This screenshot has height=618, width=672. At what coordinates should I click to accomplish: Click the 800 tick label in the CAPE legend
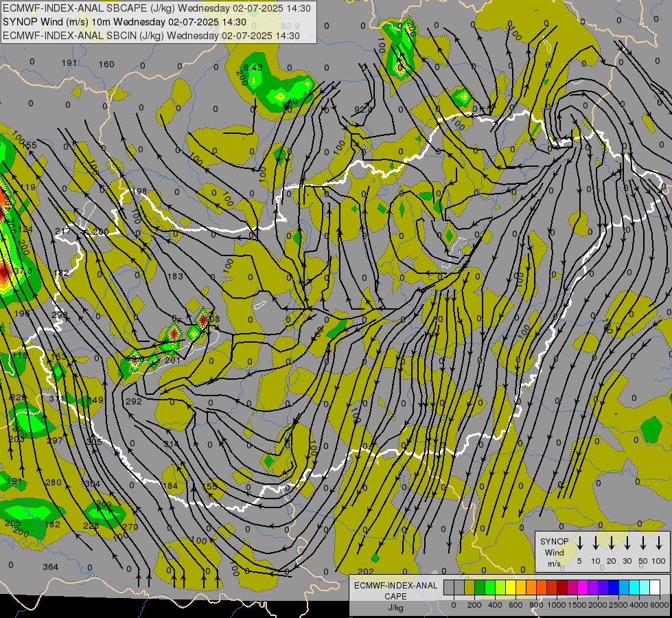(x=536, y=605)
